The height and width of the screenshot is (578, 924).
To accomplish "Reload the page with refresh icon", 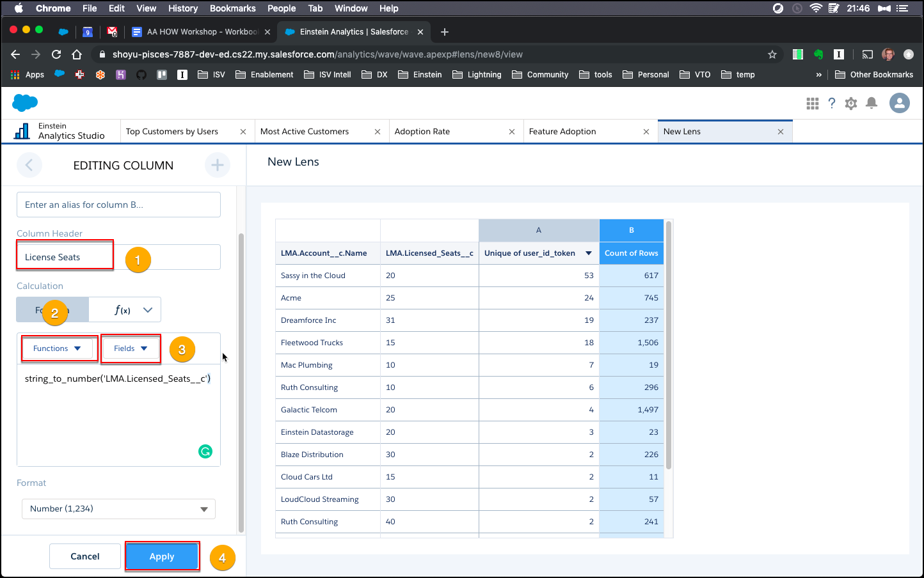I will click(x=56, y=54).
